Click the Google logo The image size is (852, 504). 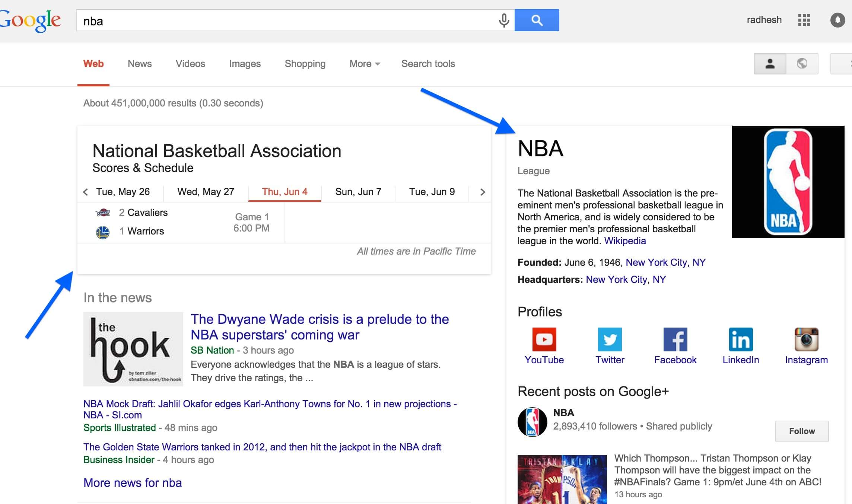(30, 20)
